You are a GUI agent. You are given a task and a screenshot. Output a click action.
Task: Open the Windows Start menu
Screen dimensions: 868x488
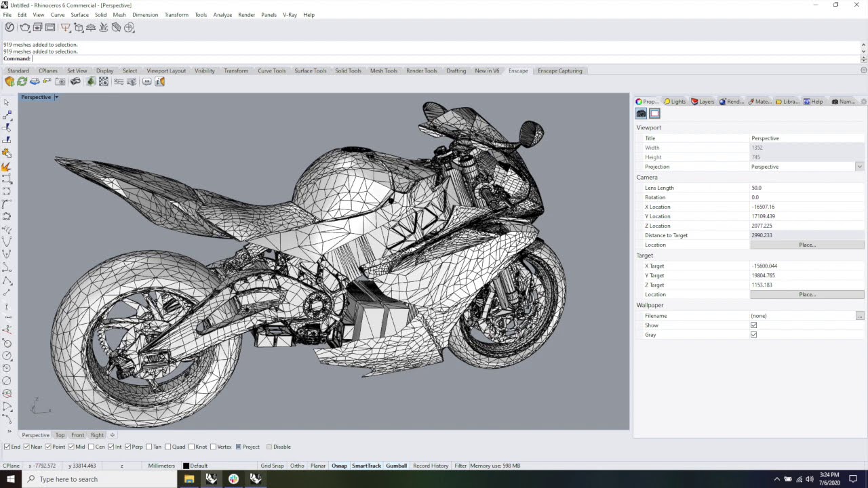(10, 479)
